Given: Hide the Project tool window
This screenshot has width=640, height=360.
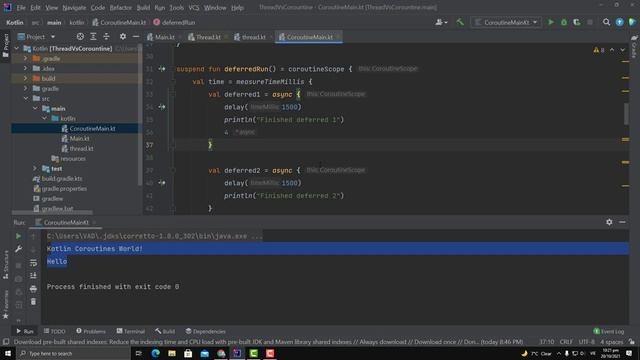Looking at the screenshot, I should coord(136,37).
